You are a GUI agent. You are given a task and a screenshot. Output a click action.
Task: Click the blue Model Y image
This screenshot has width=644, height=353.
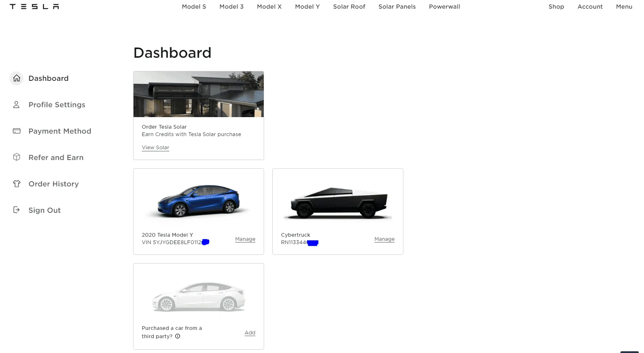click(x=199, y=201)
